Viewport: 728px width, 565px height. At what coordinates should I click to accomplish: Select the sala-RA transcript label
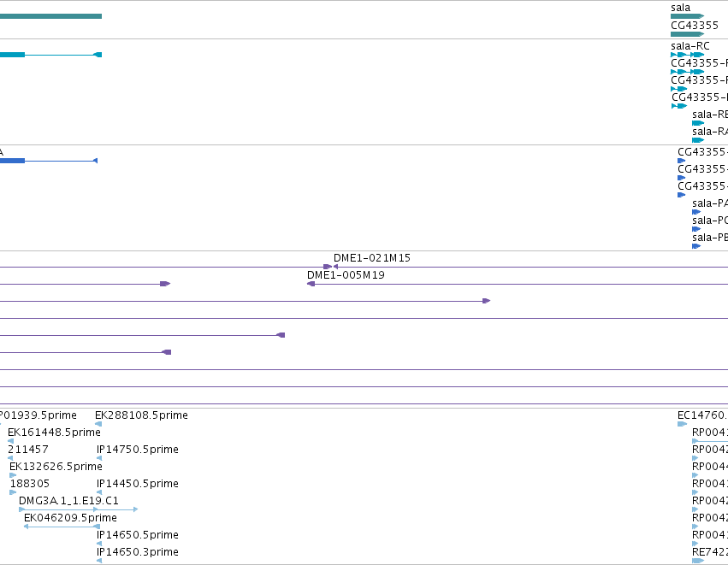coord(710,132)
